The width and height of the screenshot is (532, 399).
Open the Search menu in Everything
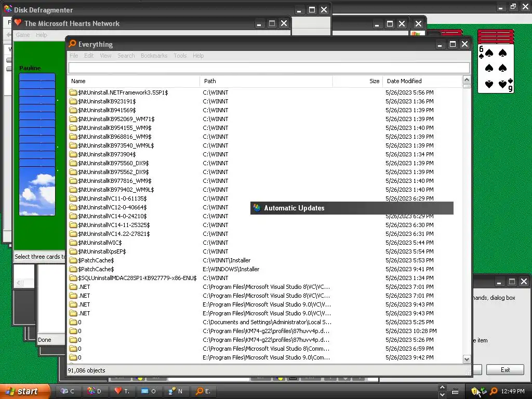point(126,56)
